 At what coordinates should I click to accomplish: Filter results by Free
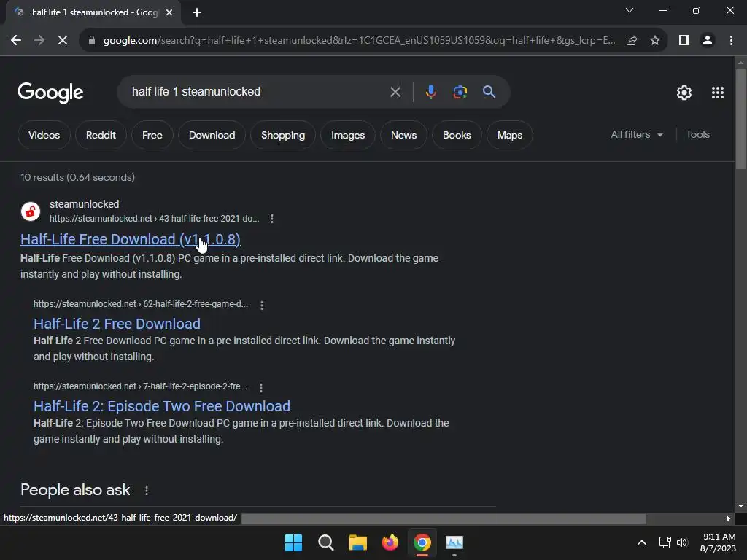pyautogui.click(x=152, y=135)
